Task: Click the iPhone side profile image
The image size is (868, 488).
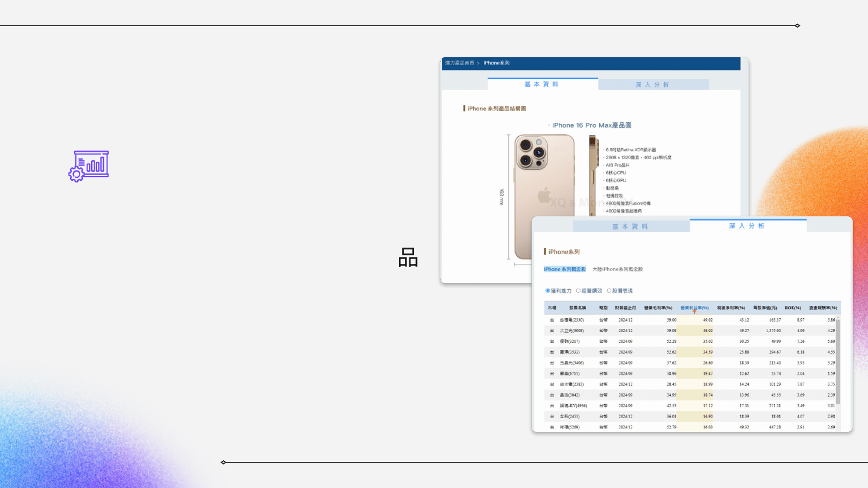Action: point(594,175)
